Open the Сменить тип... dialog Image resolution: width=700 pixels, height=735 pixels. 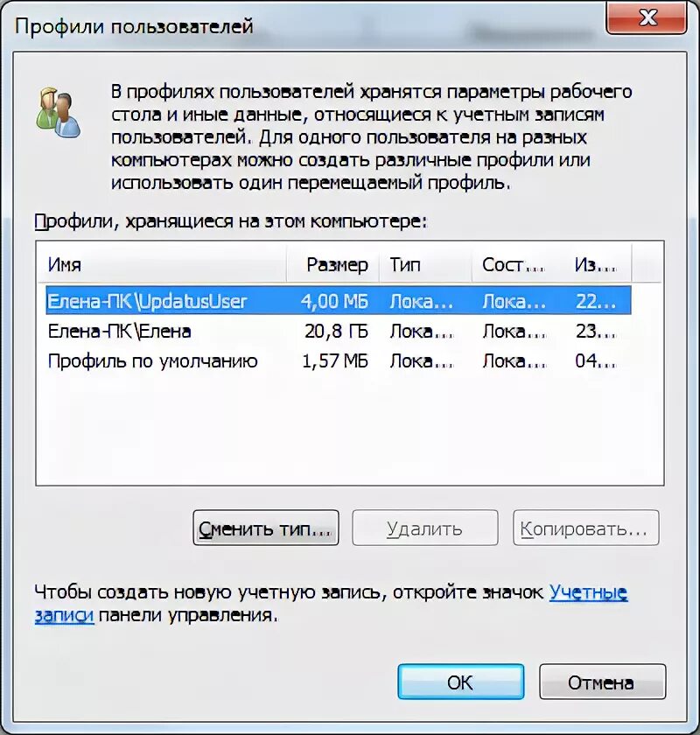266,528
